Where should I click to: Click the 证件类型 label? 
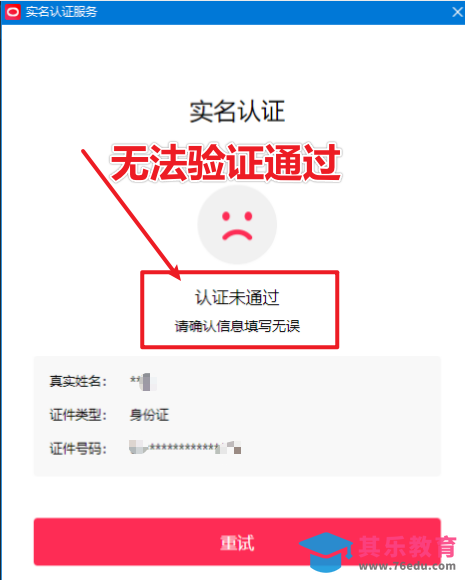(x=78, y=415)
